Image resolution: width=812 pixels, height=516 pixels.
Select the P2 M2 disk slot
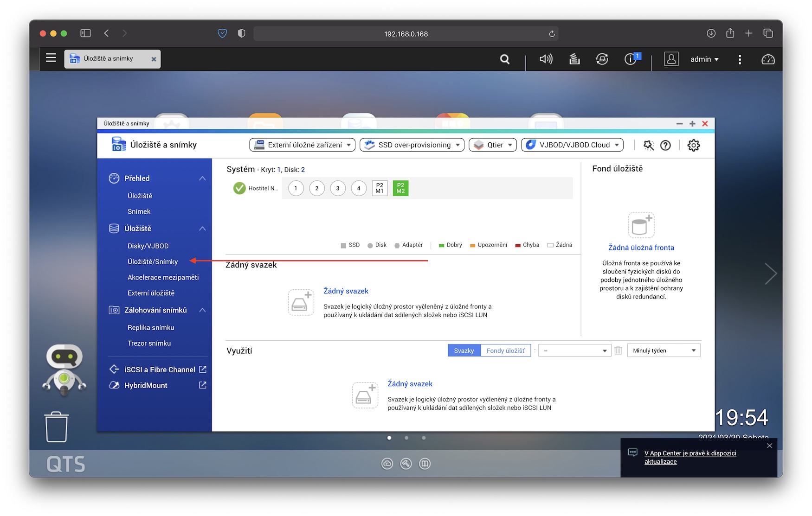400,188
